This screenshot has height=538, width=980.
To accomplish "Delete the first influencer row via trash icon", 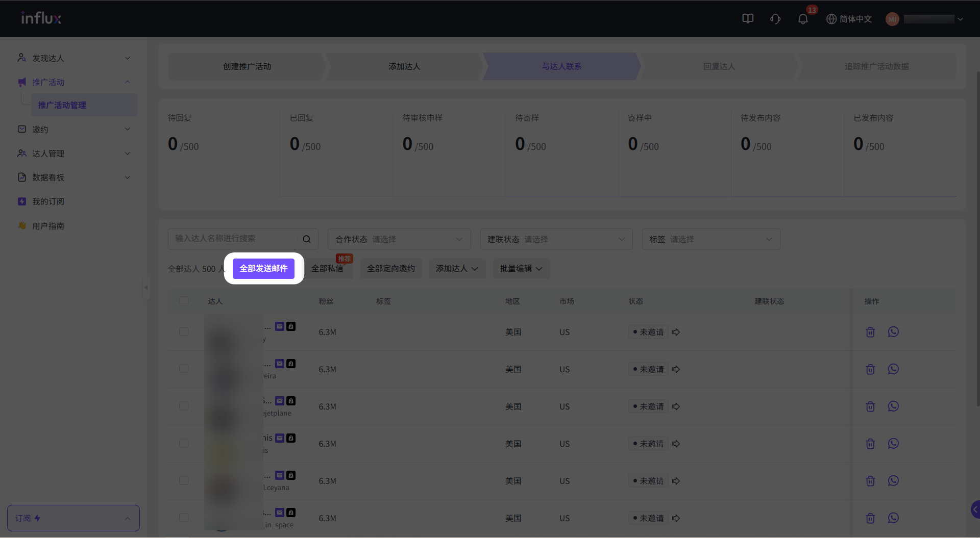I will tap(870, 332).
